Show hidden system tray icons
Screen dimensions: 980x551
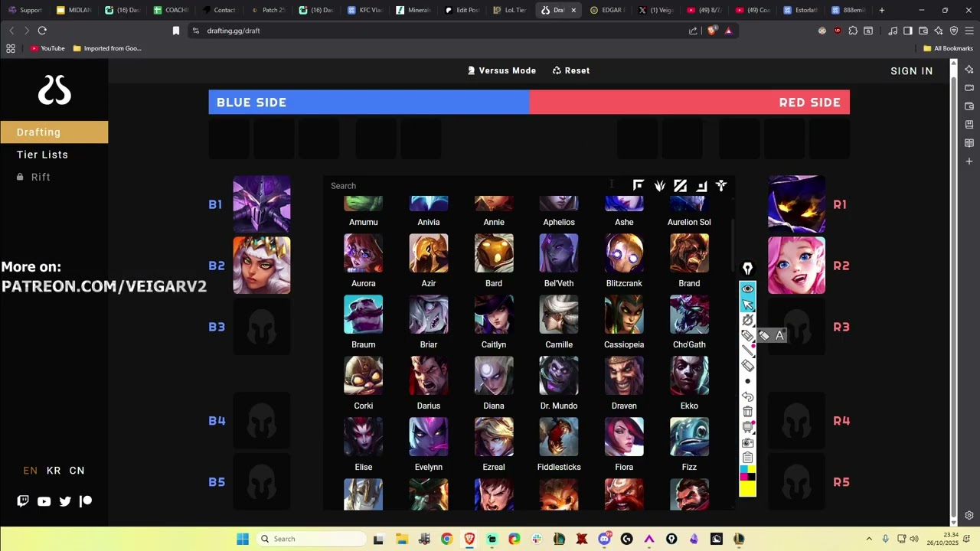coord(869,539)
